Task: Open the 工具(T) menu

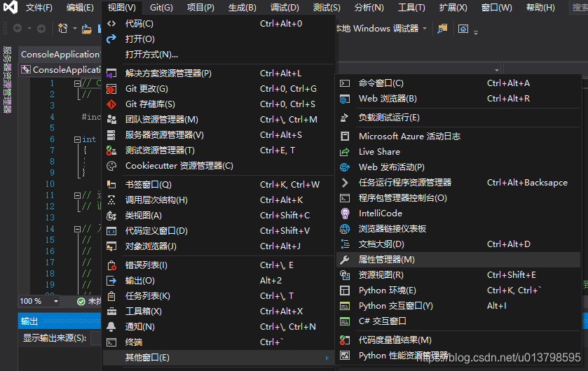Action: point(411,8)
